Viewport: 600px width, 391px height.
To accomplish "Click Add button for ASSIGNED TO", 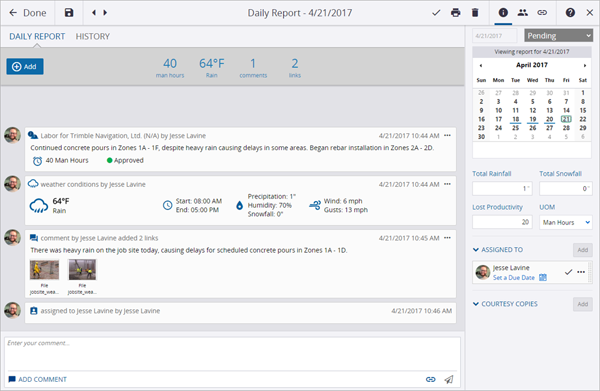I will pyautogui.click(x=582, y=250).
